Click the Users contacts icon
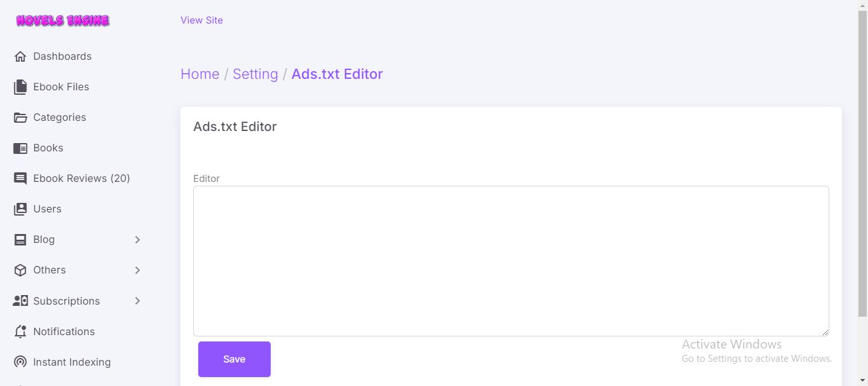Screen dimensions: 868x386 (20, 209)
